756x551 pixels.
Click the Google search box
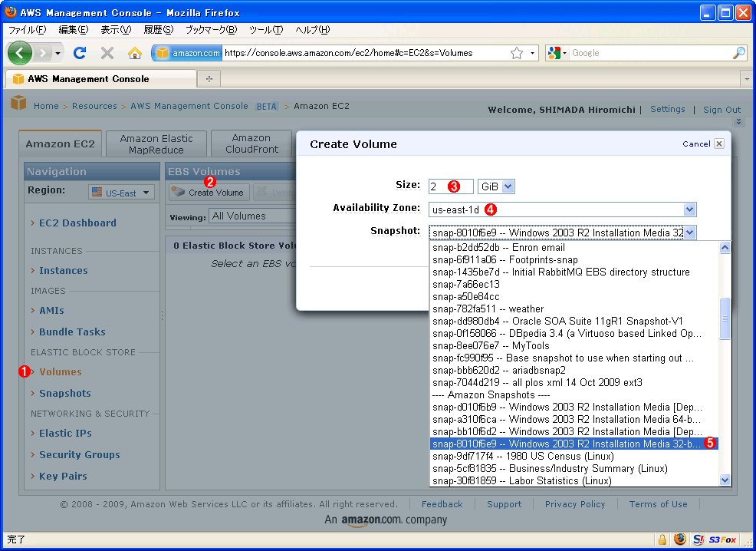pyautogui.click(x=651, y=53)
